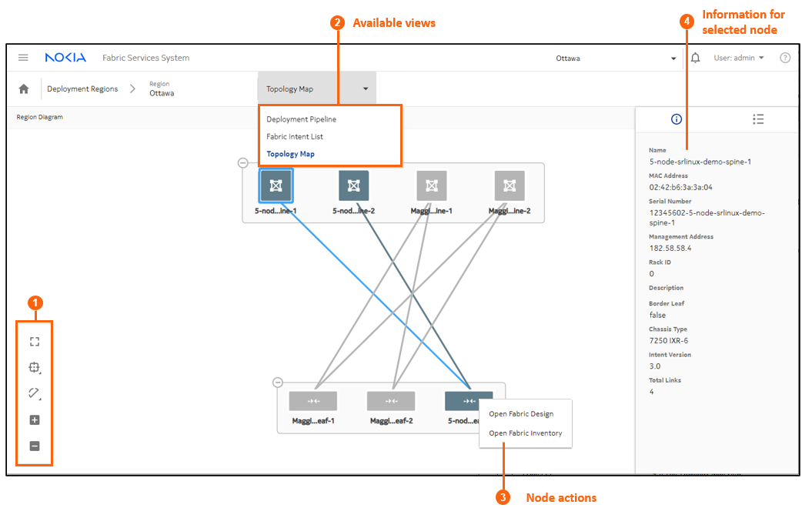812x508 pixels.
Task: Choose Fabric Intent List view
Action: coord(295,137)
